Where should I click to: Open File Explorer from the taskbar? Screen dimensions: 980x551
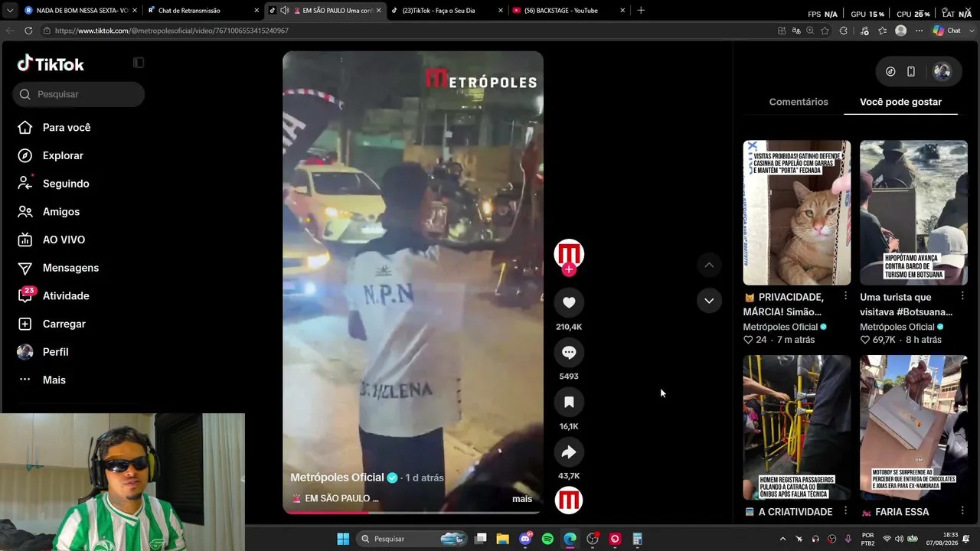tap(502, 539)
